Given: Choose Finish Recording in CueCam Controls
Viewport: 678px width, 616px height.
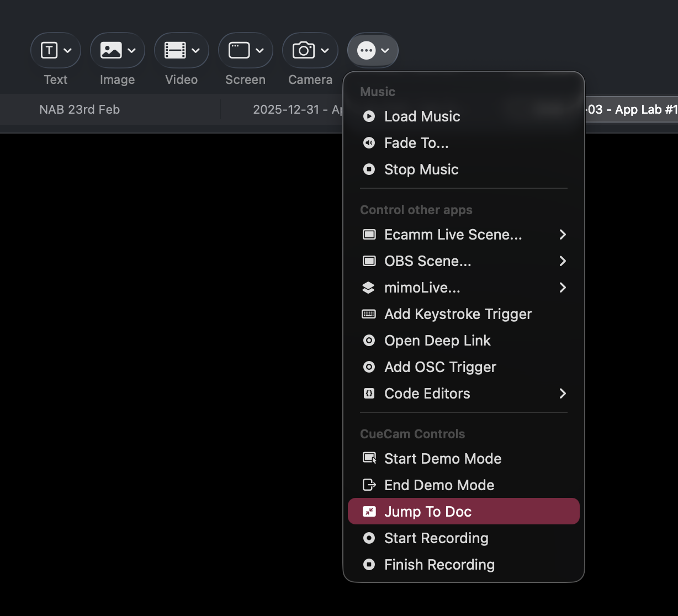Looking at the screenshot, I should (439, 565).
